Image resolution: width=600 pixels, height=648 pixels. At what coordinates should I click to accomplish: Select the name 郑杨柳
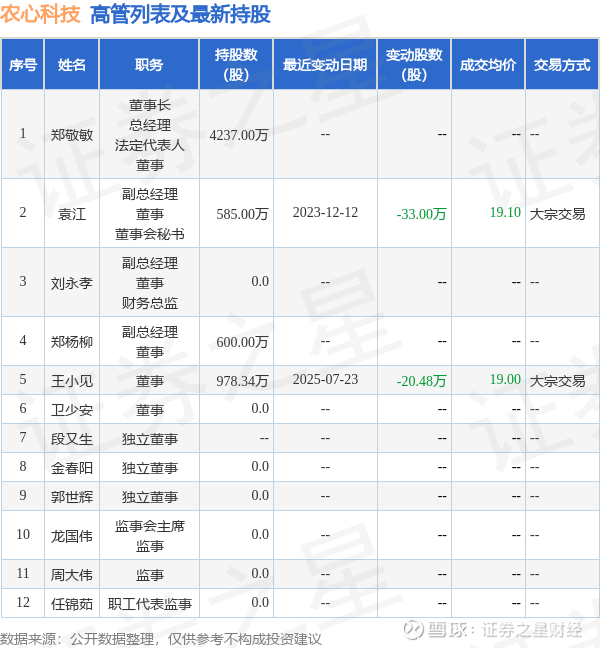pyautogui.click(x=72, y=342)
